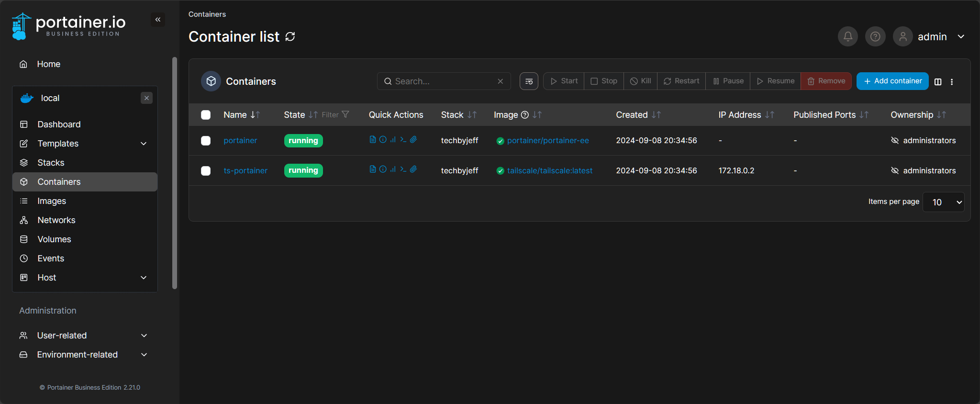Image resolution: width=980 pixels, height=404 pixels.
Task: Click the Containers breadcrumb
Action: 207,14
